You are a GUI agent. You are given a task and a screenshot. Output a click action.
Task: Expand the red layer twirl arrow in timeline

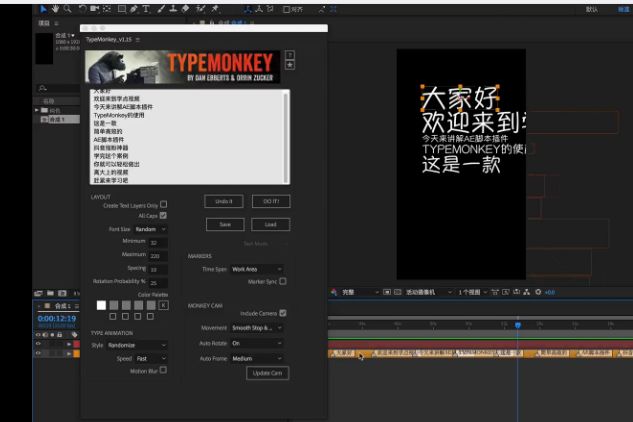pyautogui.click(x=69, y=344)
